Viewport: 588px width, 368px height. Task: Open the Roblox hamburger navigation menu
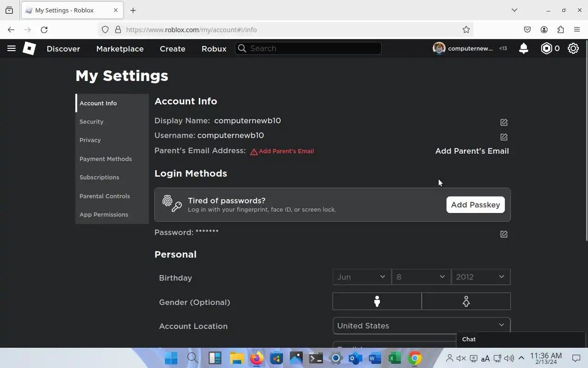point(11,48)
